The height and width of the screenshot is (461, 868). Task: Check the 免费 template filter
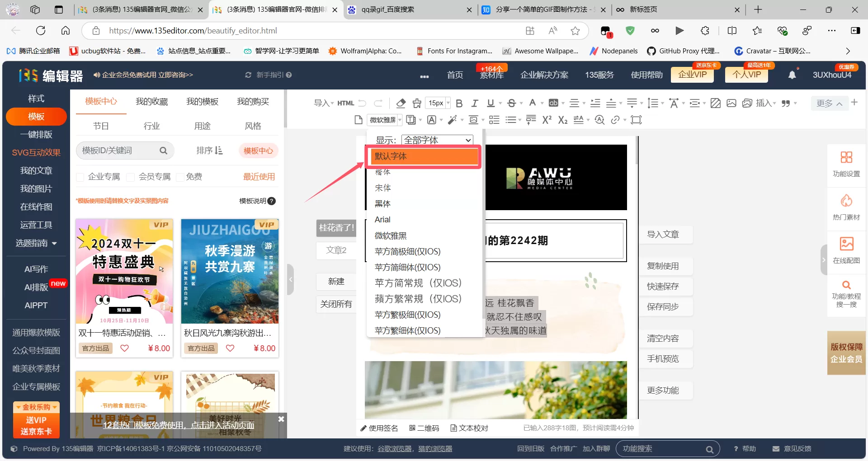(x=180, y=177)
